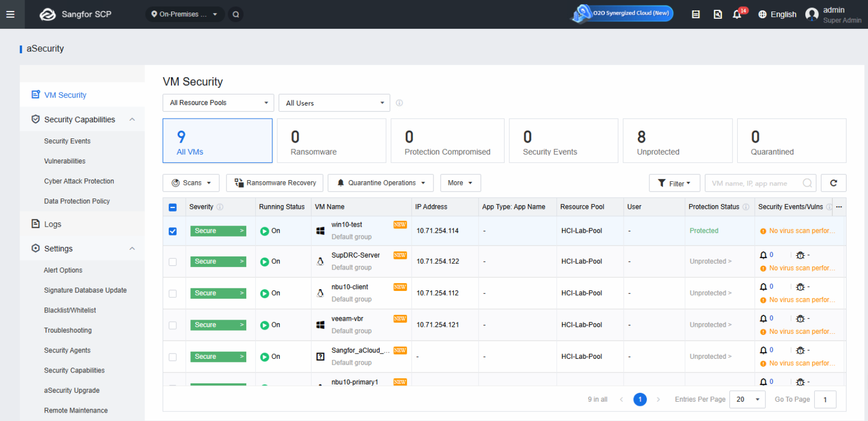Toggle the select-all checkbox in table header

point(173,207)
